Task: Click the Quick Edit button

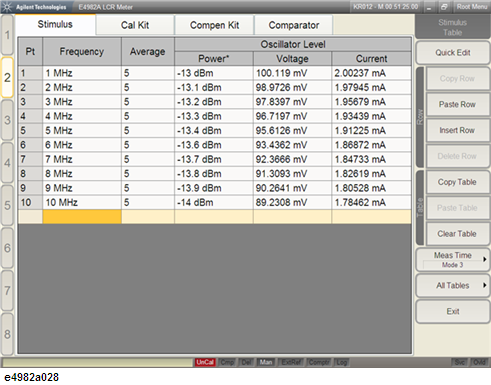Action: [453, 53]
